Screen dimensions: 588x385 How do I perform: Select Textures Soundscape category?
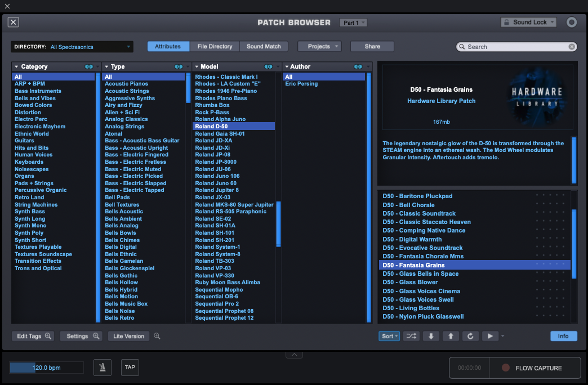click(x=43, y=254)
